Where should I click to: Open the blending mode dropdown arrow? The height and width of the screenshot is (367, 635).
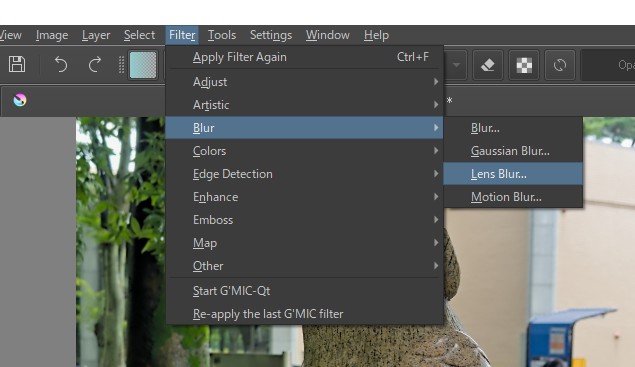point(456,65)
